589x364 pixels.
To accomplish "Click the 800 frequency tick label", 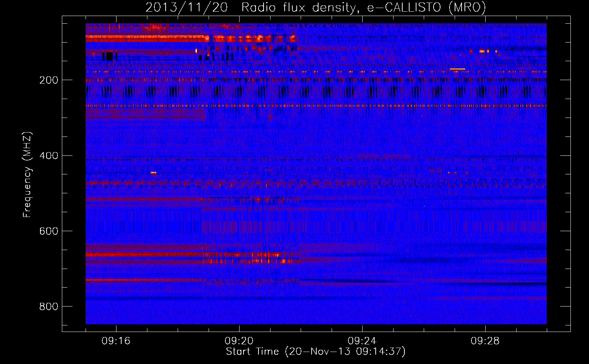I will point(49,307).
